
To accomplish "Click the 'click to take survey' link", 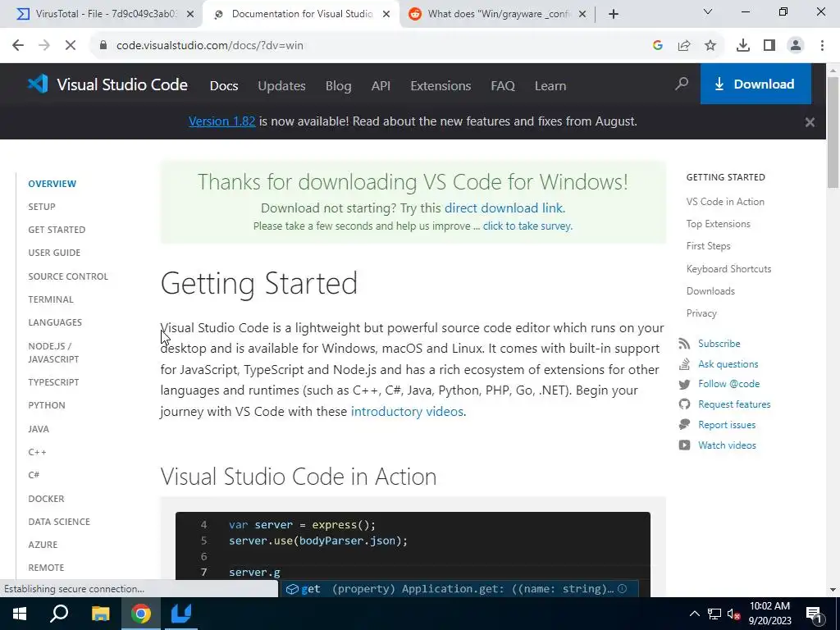I will (x=527, y=226).
